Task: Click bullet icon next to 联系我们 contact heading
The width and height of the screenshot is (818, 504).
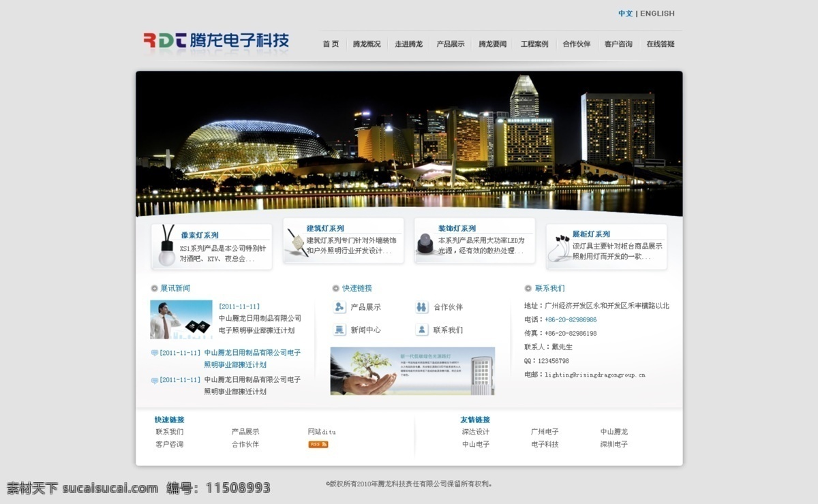Action: coord(528,288)
